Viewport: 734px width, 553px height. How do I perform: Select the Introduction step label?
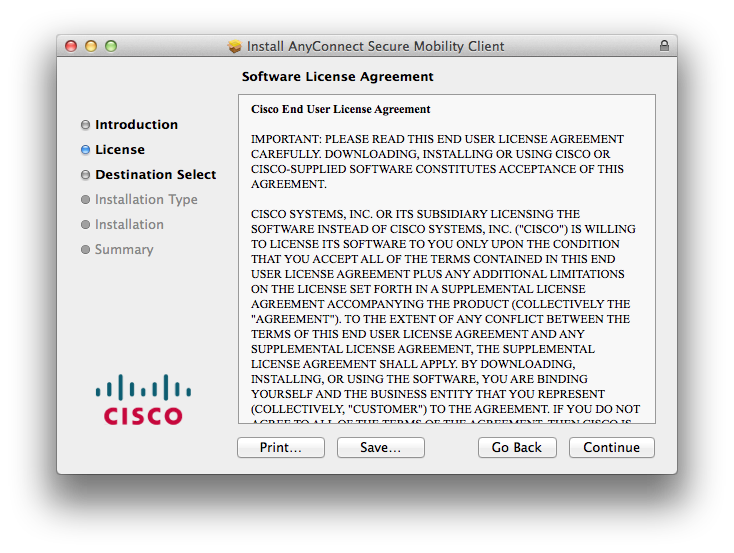click(x=136, y=125)
